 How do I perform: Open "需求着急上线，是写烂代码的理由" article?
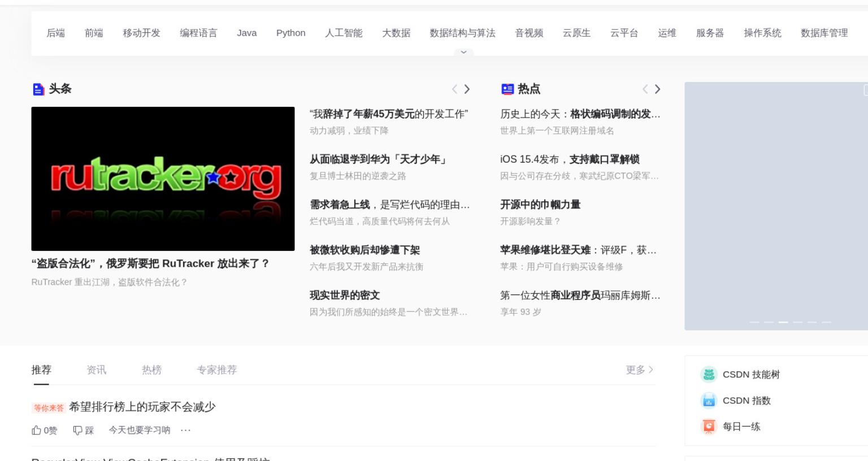tap(390, 205)
